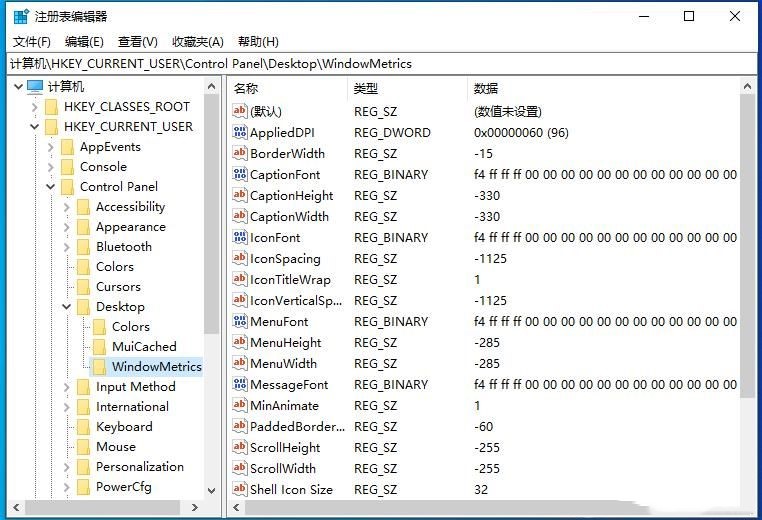Click the CaptionWidth string icon
The image size is (762, 520).
point(240,216)
